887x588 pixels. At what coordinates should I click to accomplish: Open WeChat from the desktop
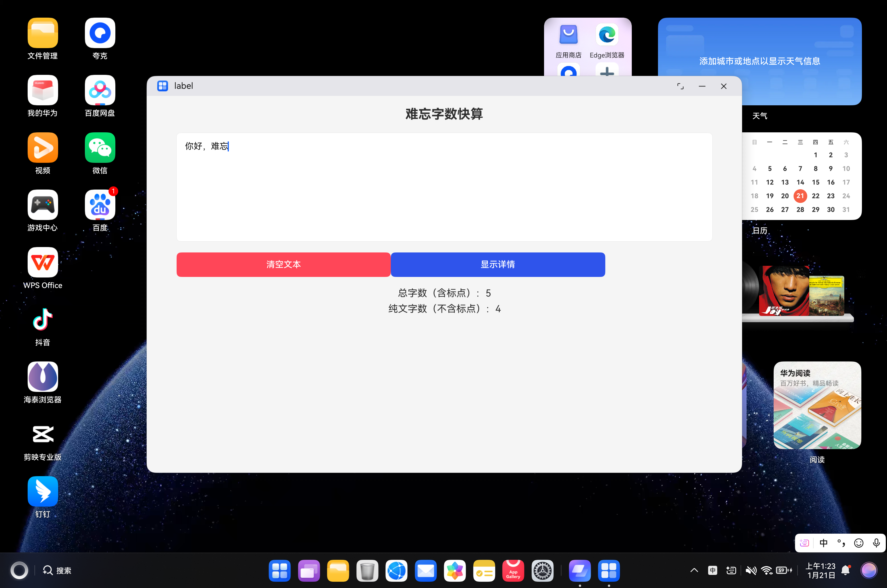pyautogui.click(x=99, y=147)
